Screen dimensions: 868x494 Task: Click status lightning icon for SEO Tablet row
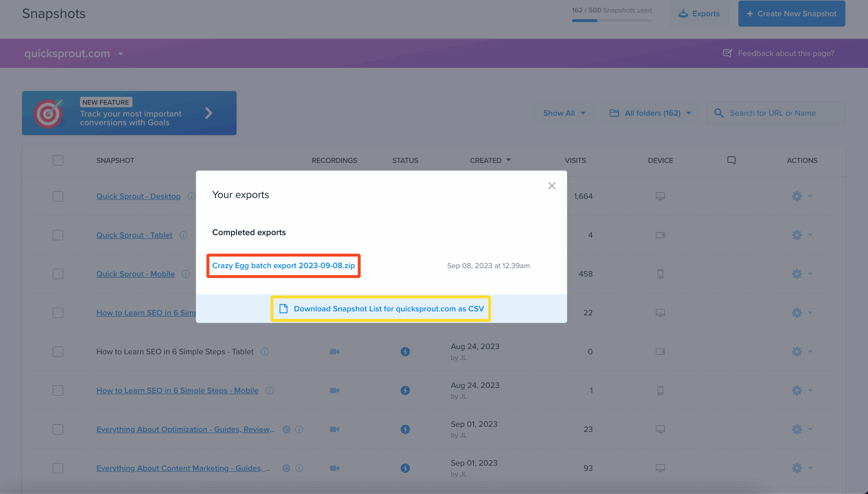(405, 352)
